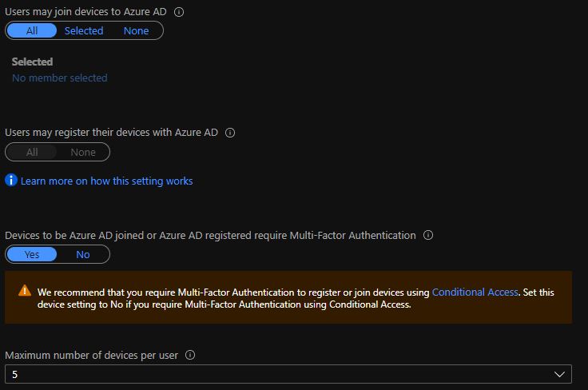Open info tooltip for join devices setting
Image resolution: width=588 pixels, height=390 pixels.
[x=179, y=12]
